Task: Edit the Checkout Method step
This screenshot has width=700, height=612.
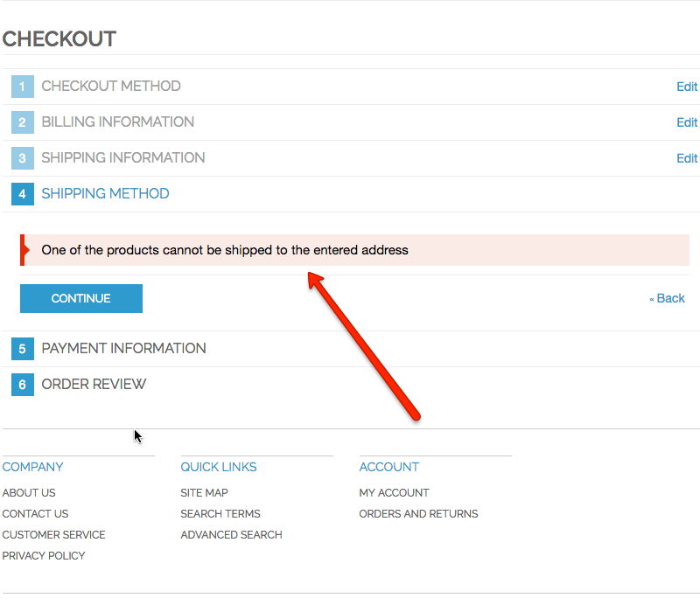Action: pos(687,87)
